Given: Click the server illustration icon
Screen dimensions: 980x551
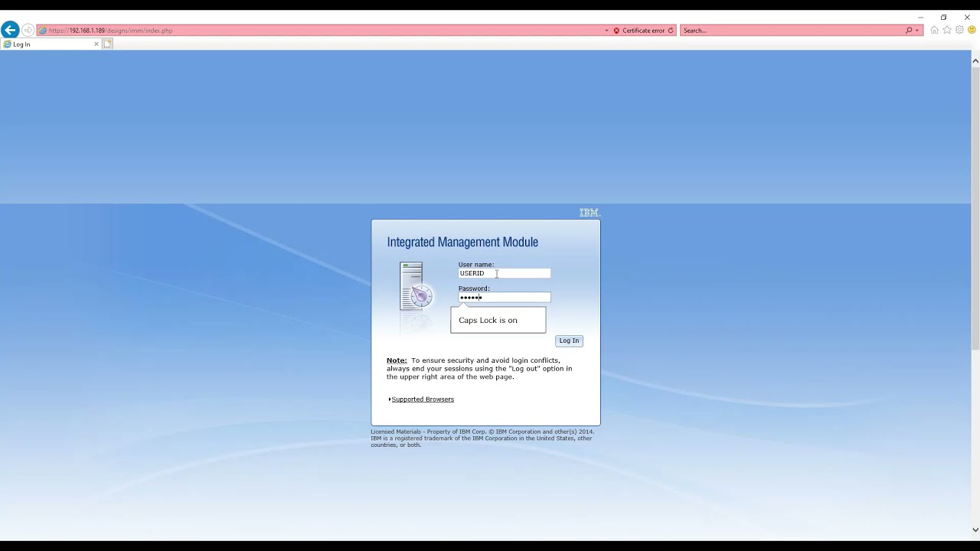Looking at the screenshot, I should (x=416, y=287).
